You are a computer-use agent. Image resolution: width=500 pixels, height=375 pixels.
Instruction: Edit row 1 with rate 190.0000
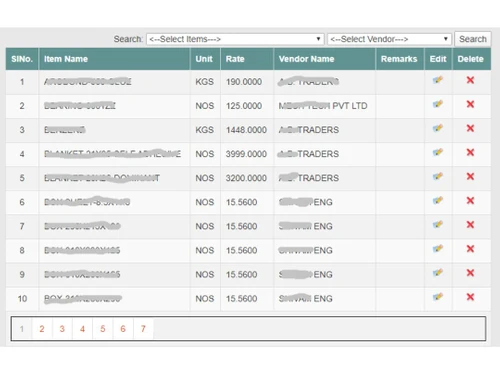tap(438, 80)
